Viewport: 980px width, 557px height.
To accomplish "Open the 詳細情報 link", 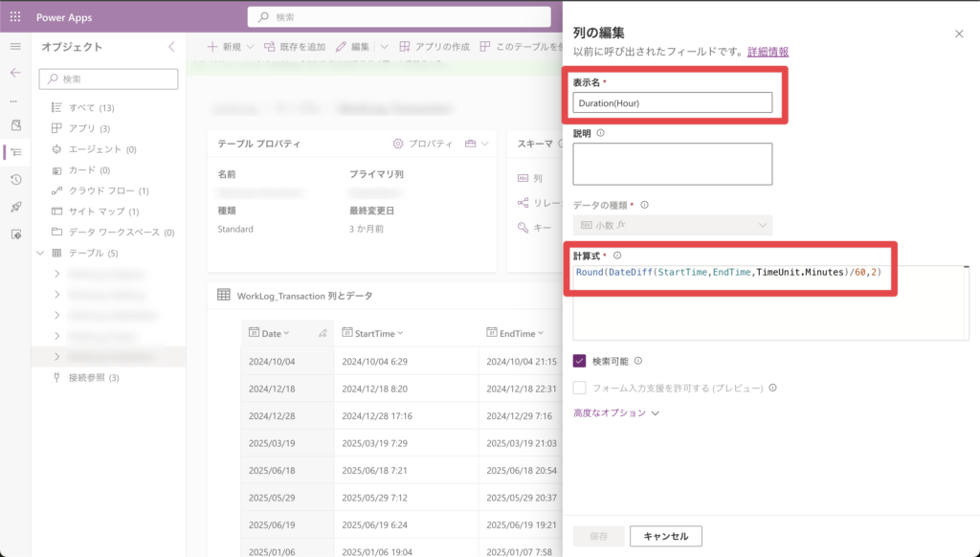I will pos(768,52).
